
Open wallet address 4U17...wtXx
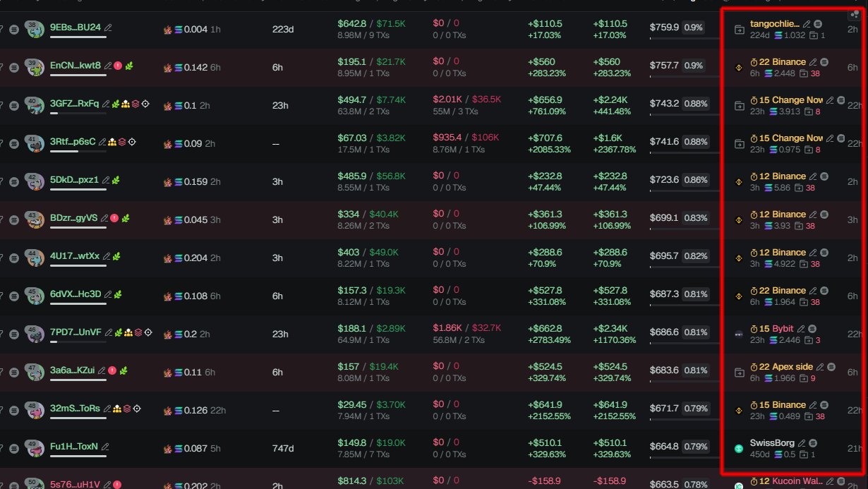(75, 255)
